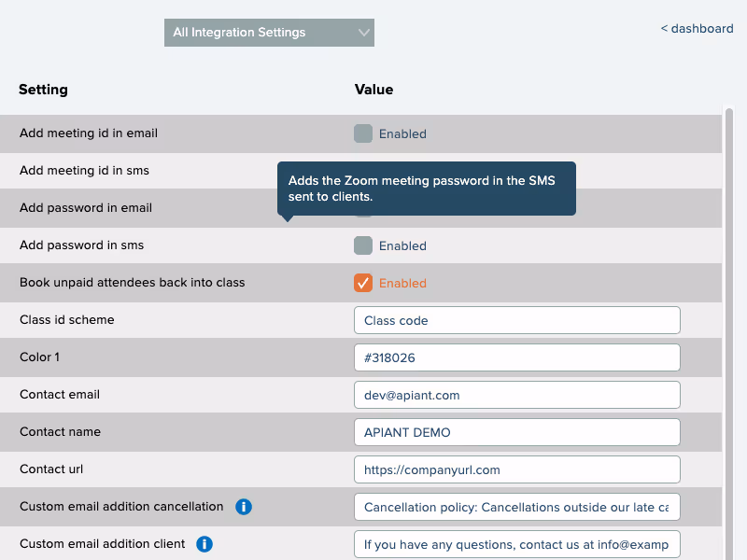
Task: Click the 'Color 1' setting label
Action: pos(39,357)
